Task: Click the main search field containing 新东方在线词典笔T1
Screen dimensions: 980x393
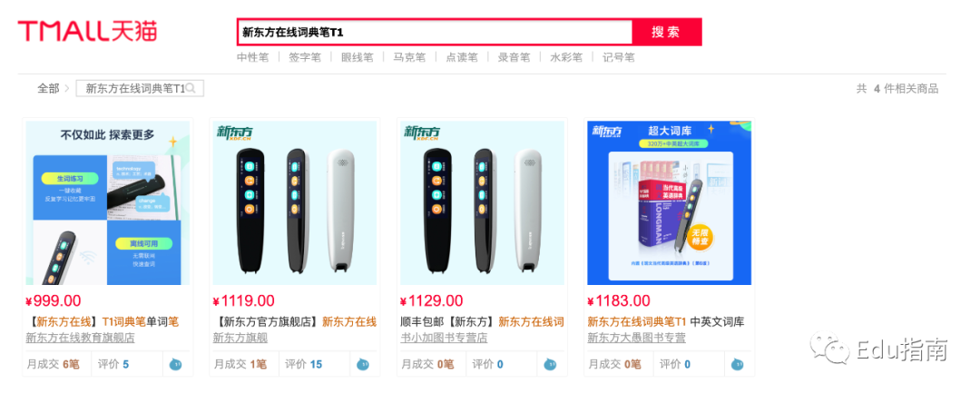Action: [x=435, y=32]
